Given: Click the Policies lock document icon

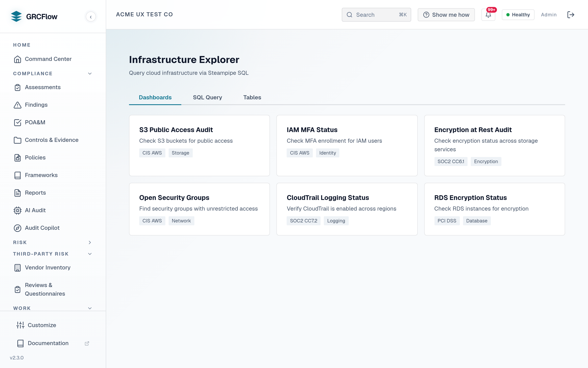Looking at the screenshot, I should (18, 158).
